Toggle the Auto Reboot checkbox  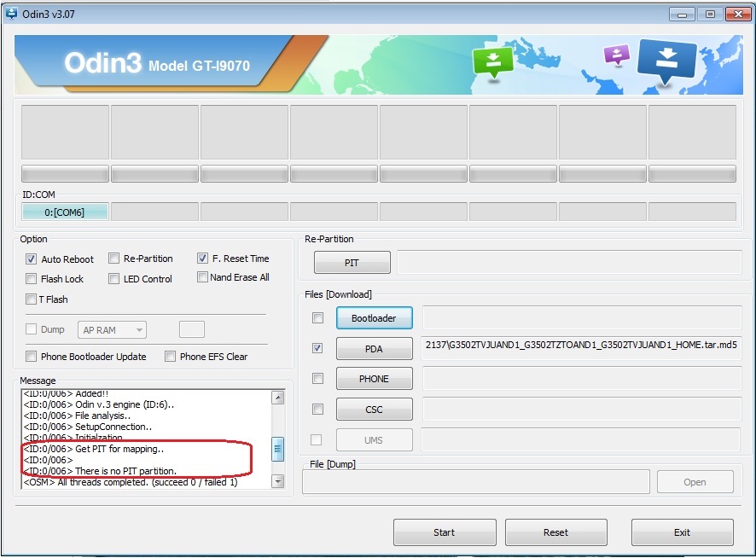coord(31,259)
